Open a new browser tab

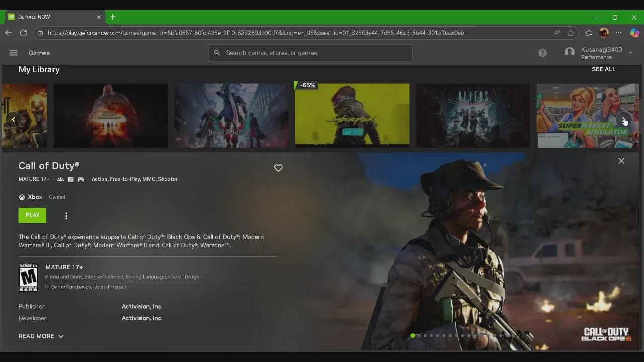[x=113, y=17]
